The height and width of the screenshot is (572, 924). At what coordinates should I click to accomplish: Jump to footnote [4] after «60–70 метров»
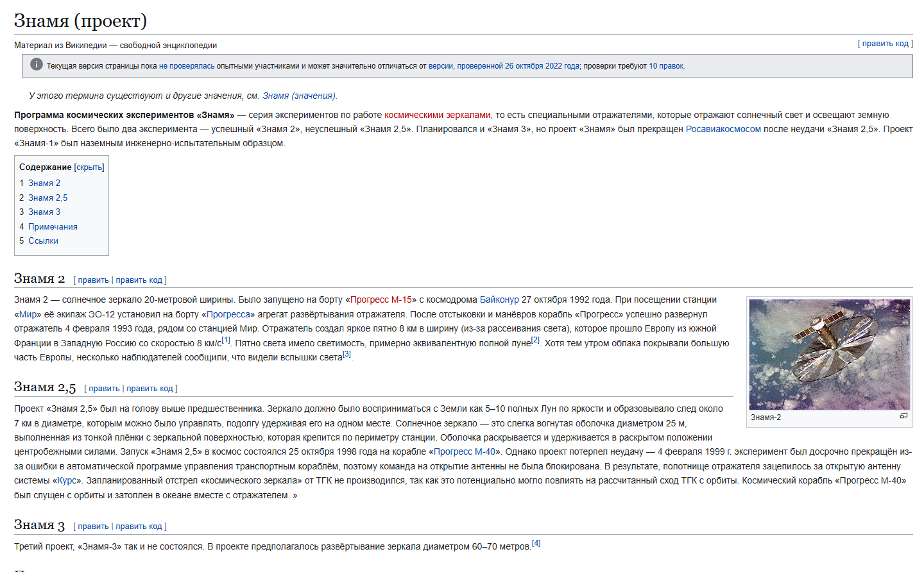536,544
